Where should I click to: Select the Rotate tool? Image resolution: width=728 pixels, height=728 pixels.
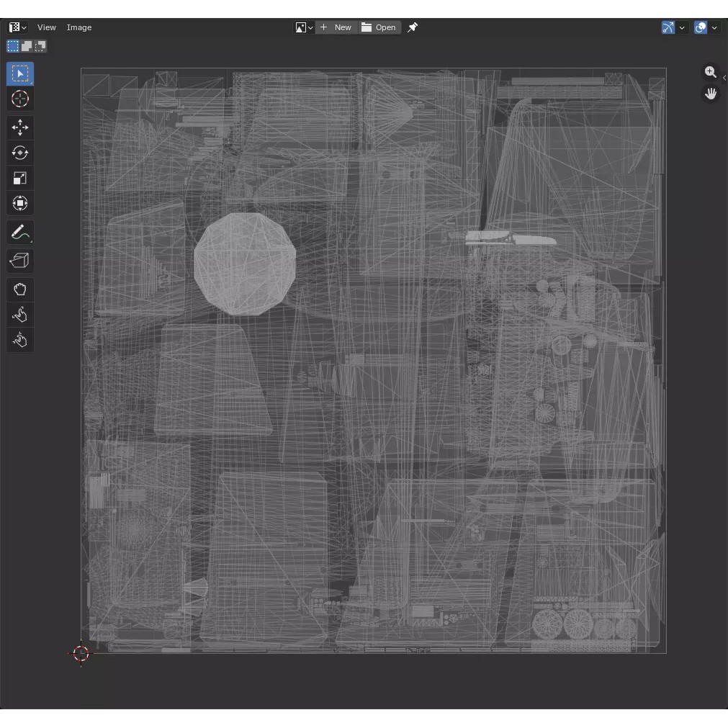(x=20, y=153)
